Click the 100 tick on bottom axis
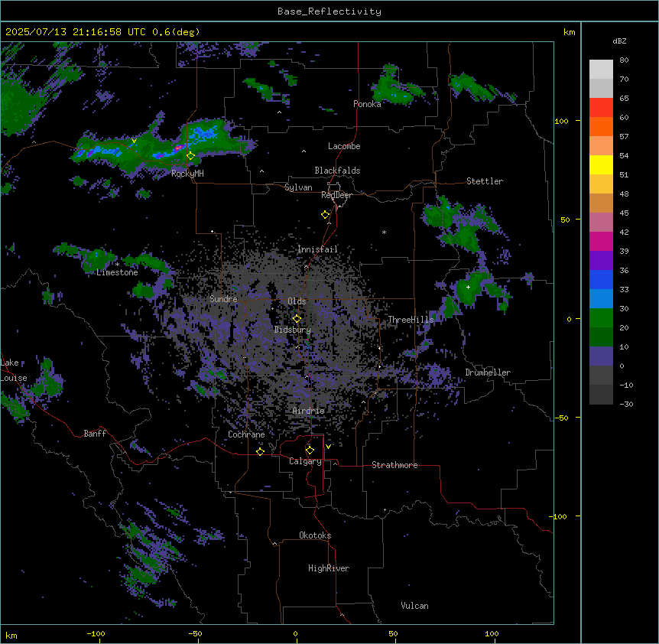 pyautogui.click(x=492, y=634)
